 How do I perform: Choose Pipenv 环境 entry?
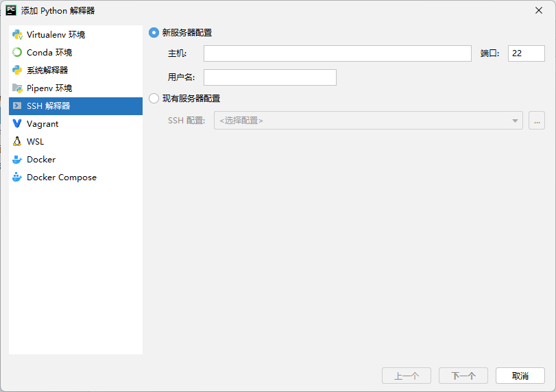(75, 88)
